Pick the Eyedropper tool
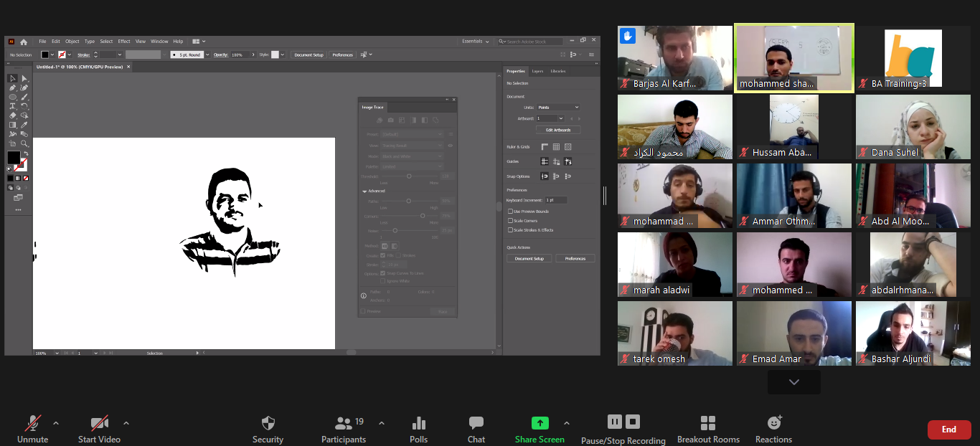The image size is (980, 446). coord(24,125)
